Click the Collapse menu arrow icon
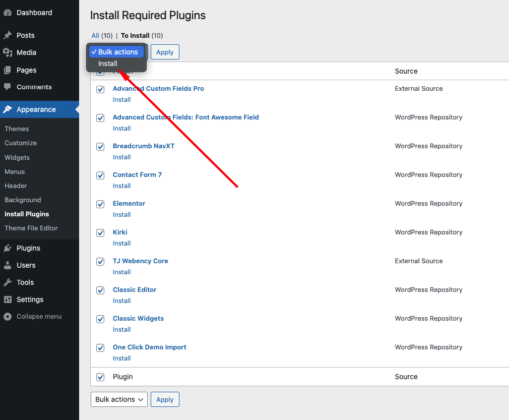 (x=8, y=316)
